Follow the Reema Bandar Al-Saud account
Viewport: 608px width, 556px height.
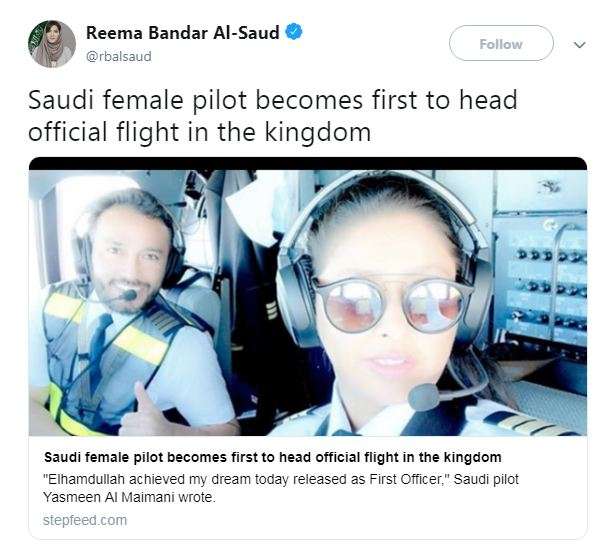click(x=501, y=43)
